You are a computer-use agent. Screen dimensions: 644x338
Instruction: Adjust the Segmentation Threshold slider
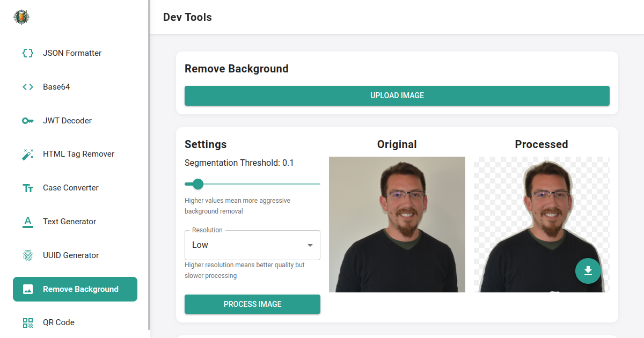coord(197,184)
